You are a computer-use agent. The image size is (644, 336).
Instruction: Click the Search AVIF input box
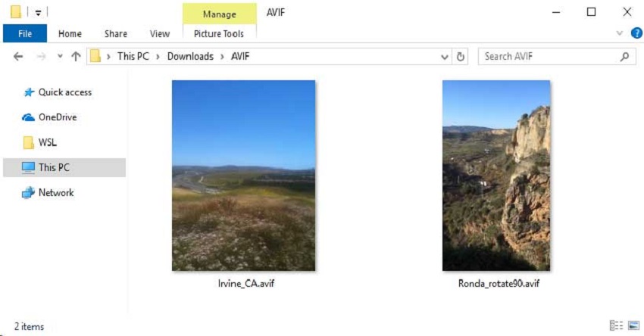[549, 57]
